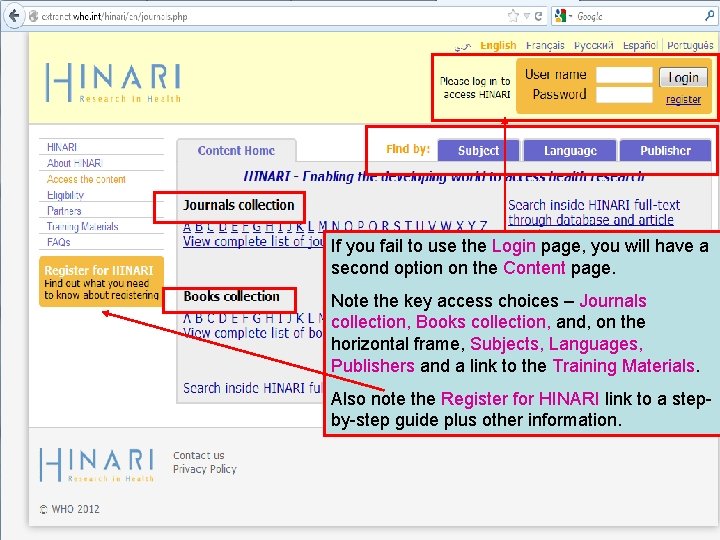Click the Contact us footer link
720x540 pixels.
[x=198, y=456]
